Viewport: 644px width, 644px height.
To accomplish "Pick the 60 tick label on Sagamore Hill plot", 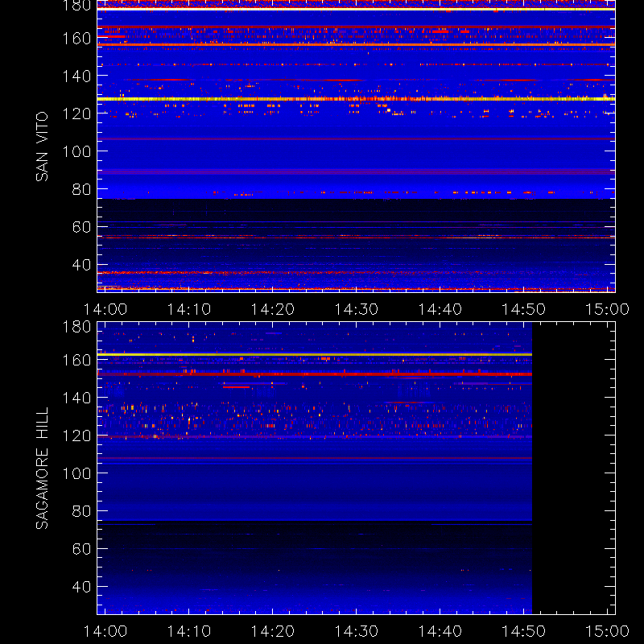I will [81, 549].
